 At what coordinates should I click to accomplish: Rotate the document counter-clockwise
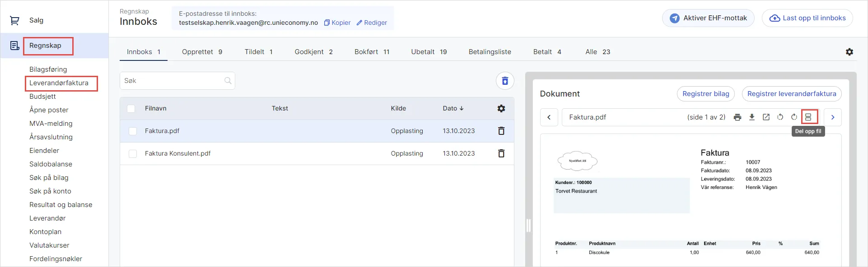pos(780,117)
